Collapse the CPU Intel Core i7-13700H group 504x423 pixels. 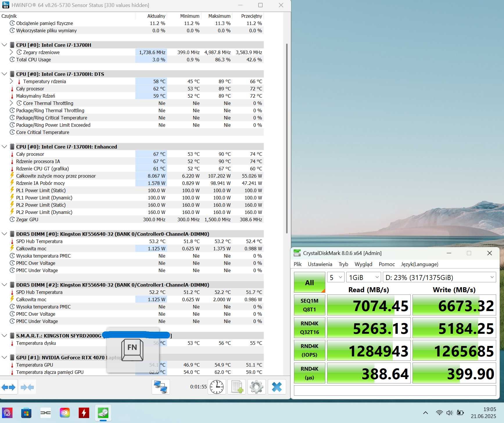pos(4,45)
